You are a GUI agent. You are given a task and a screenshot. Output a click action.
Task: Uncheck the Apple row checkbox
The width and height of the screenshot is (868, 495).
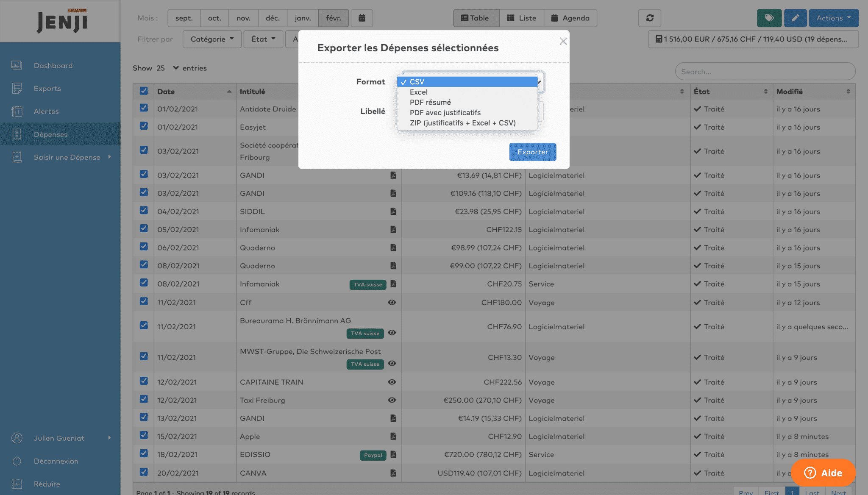144,435
